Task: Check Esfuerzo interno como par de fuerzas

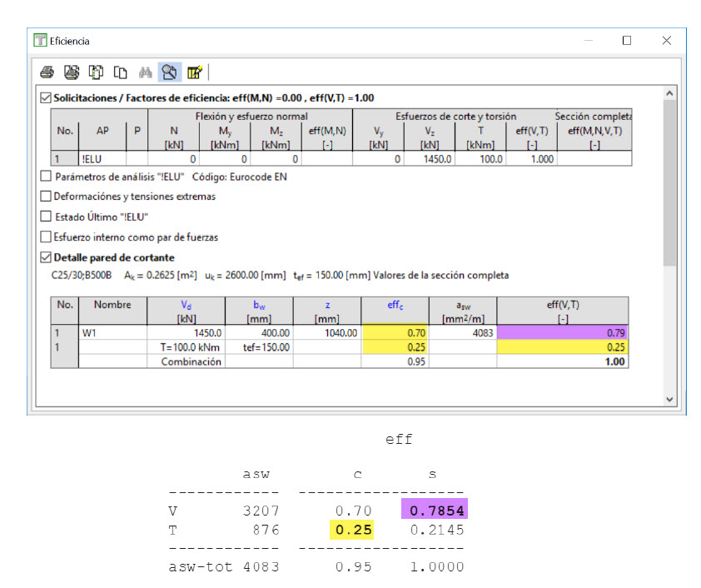Action: click(46, 237)
